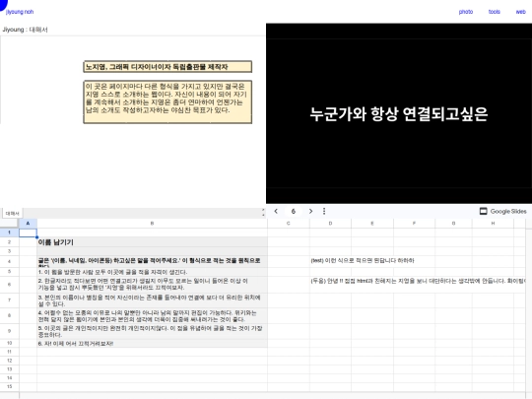This screenshot has height=399, width=532.
Task: Open slide options three-dot menu
Action: point(324,211)
